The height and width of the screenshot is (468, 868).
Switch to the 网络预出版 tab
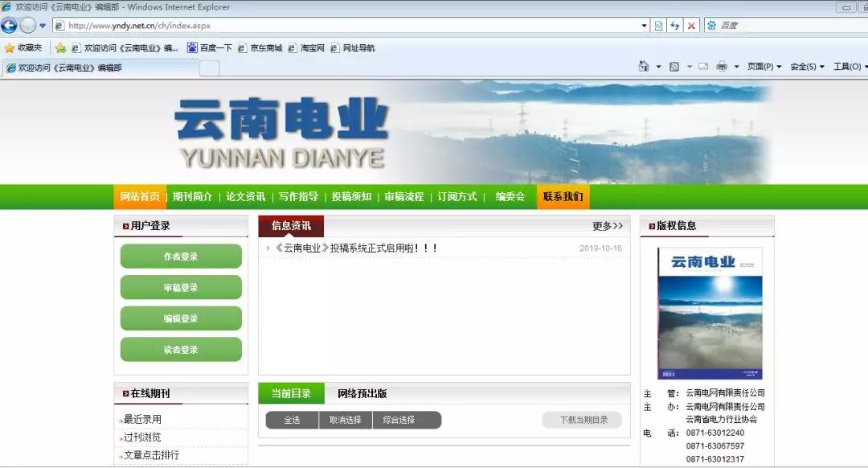click(x=362, y=393)
